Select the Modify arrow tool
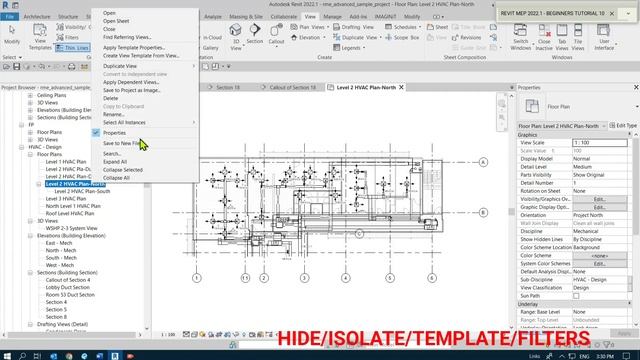Screen dimensions: 640x360 (x=11, y=34)
